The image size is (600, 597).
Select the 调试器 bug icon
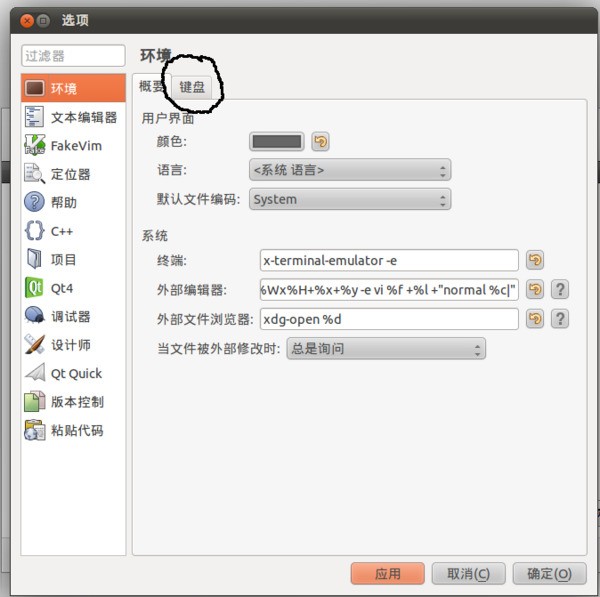click(x=34, y=316)
